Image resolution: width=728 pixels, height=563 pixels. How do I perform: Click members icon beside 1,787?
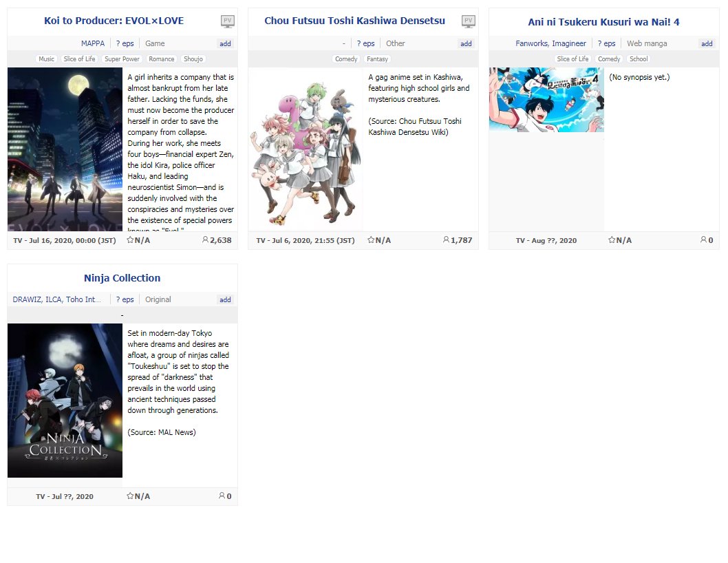446,240
